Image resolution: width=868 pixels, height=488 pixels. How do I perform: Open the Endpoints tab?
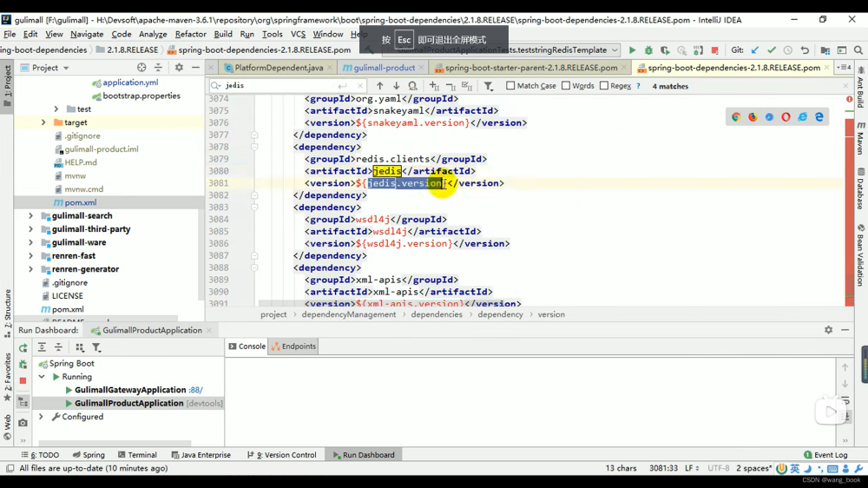[293, 346]
